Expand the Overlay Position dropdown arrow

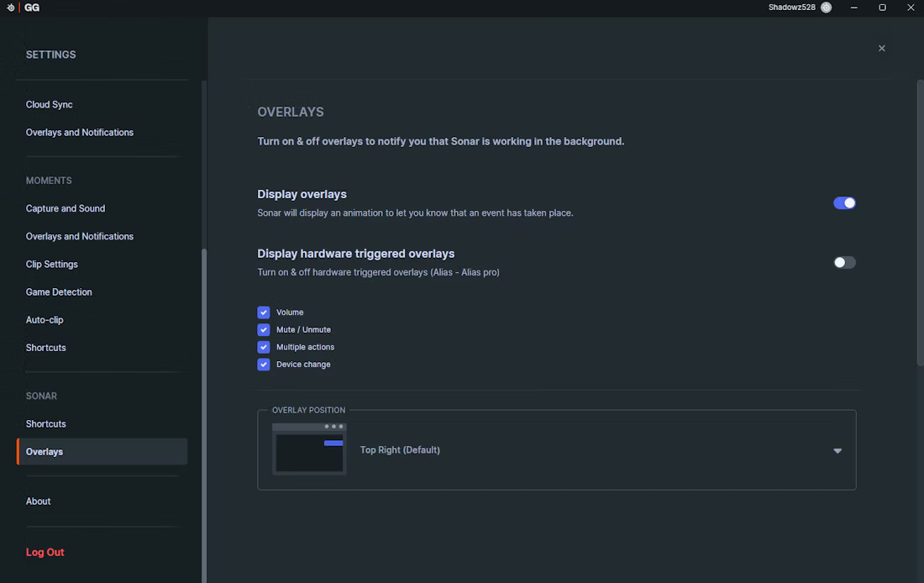(x=837, y=451)
